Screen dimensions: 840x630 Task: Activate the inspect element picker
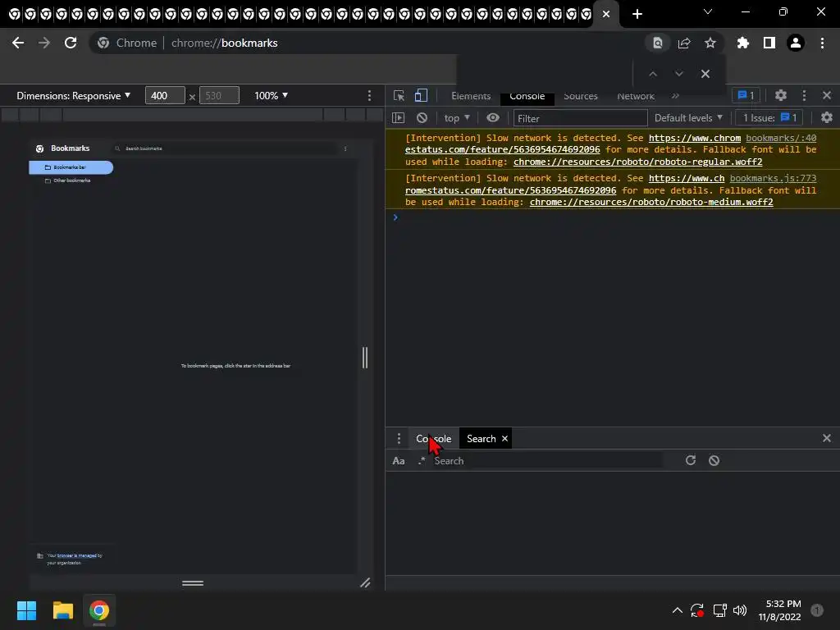399,96
